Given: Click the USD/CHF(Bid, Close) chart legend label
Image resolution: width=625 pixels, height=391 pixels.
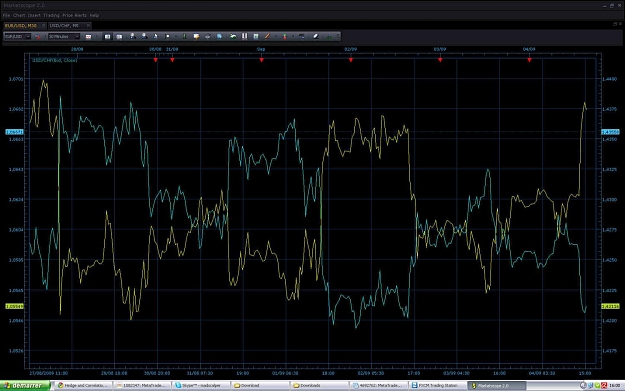Looking at the screenshot, I should pyautogui.click(x=55, y=60).
